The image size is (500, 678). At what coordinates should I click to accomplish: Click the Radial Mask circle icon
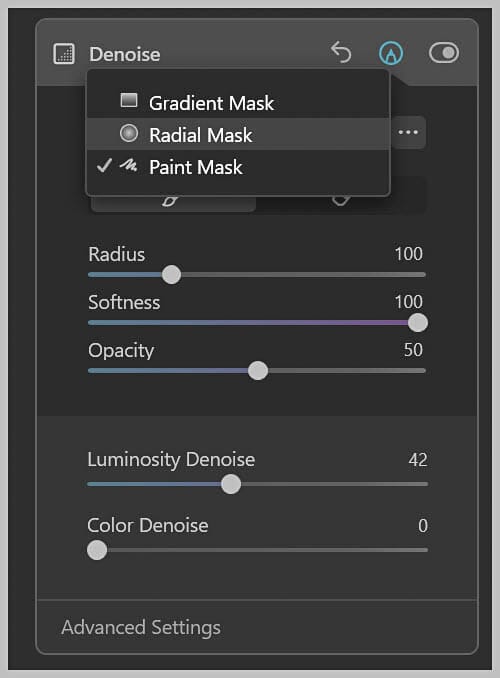pos(129,133)
